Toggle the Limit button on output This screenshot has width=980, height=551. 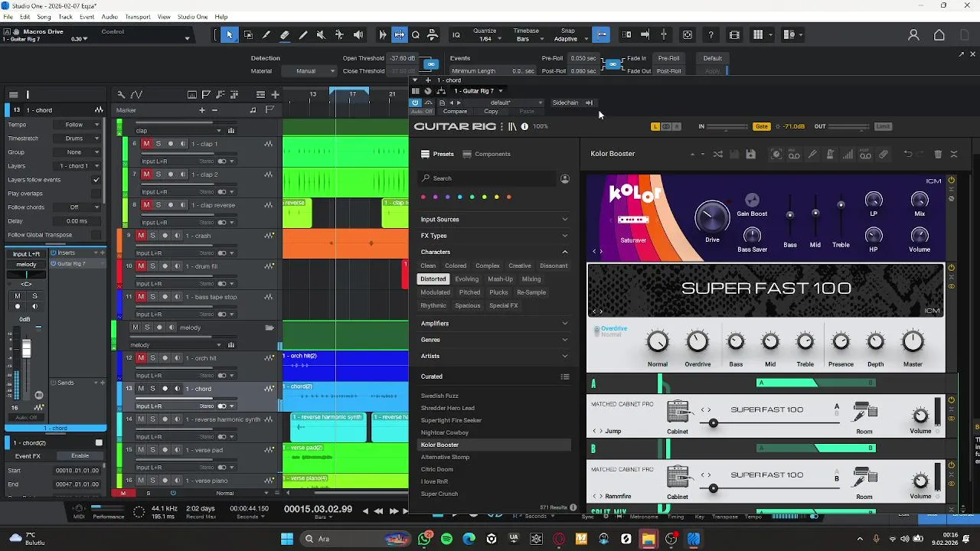pyautogui.click(x=883, y=126)
